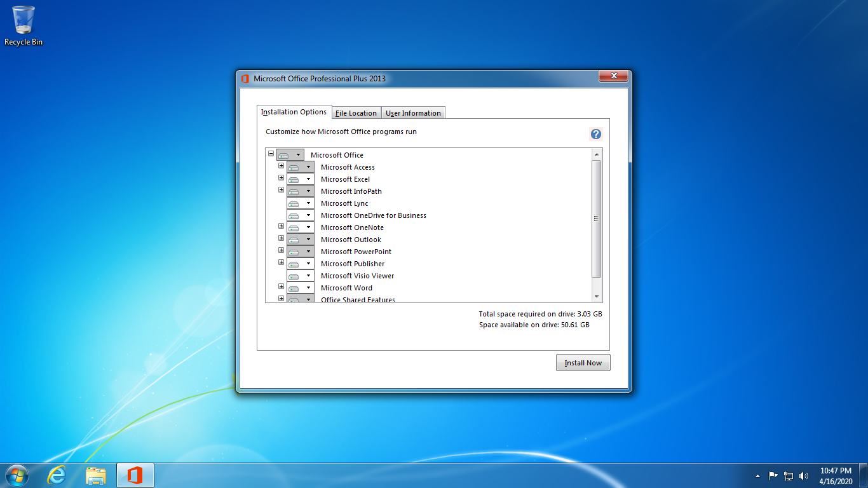
Task: Select the Microsoft PowerPoint label
Action: point(356,252)
